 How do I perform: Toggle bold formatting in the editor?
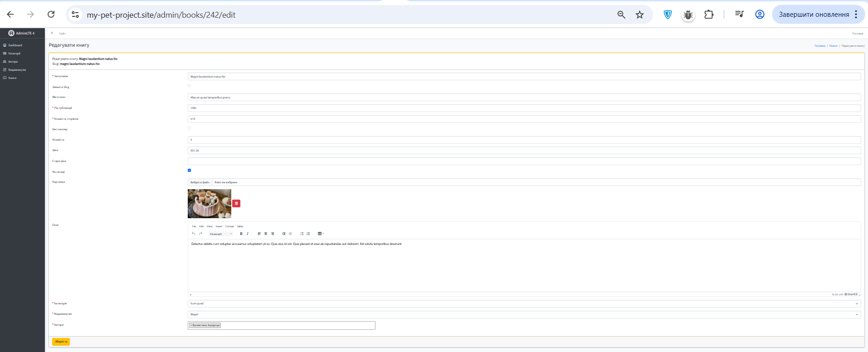point(241,234)
